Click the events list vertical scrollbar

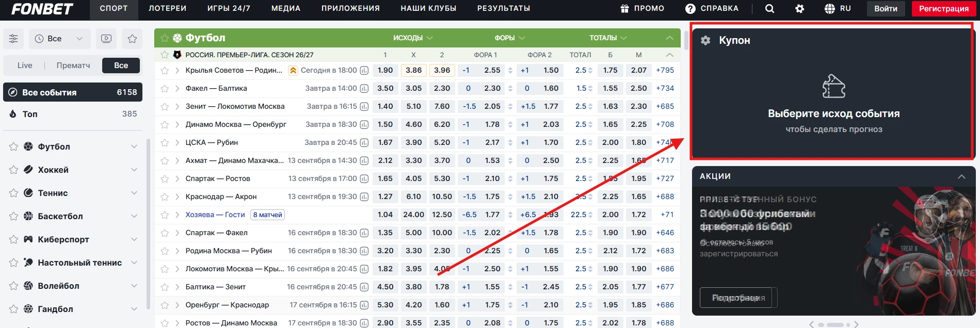[686, 40]
